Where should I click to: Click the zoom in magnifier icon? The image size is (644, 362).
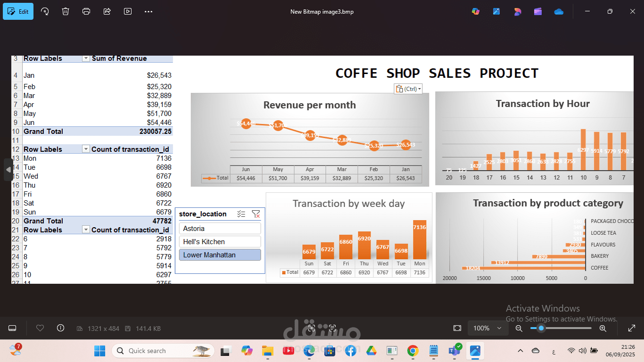click(x=603, y=328)
